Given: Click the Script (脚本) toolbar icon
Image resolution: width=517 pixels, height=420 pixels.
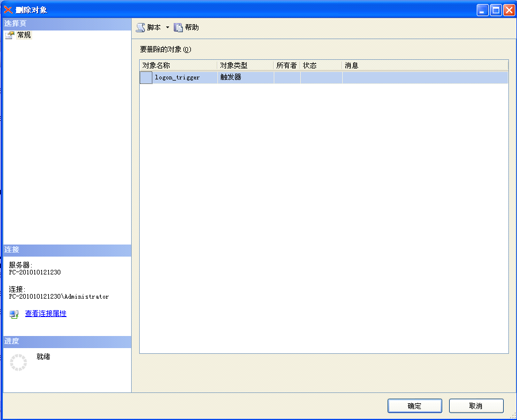Looking at the screenshot, I should point(141,28).
